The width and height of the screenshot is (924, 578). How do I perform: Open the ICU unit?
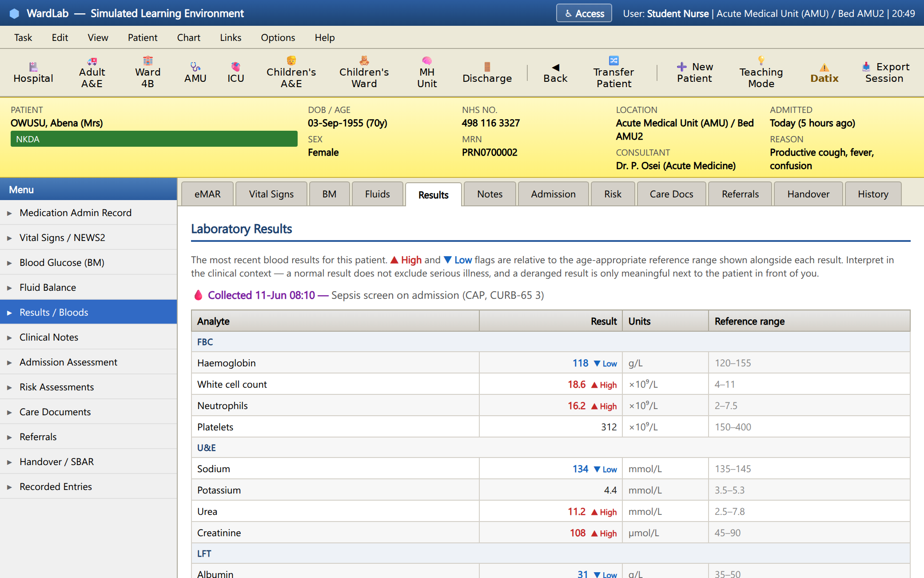click(x=236, y=73)
